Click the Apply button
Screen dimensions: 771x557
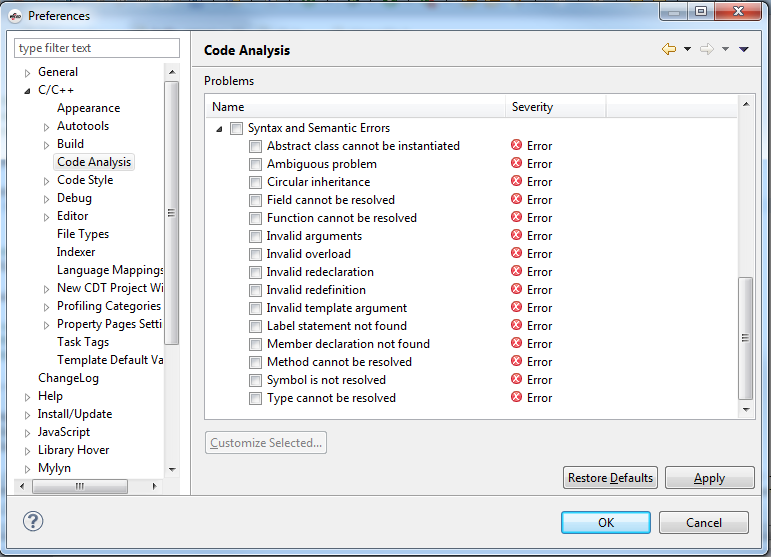click(709, 478)
